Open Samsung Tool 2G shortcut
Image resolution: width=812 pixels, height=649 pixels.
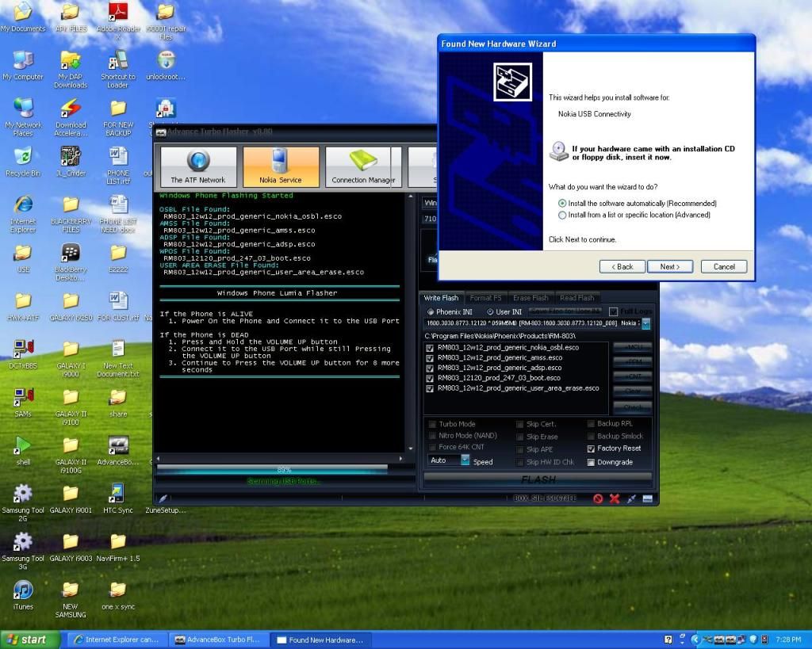point(23,503)
